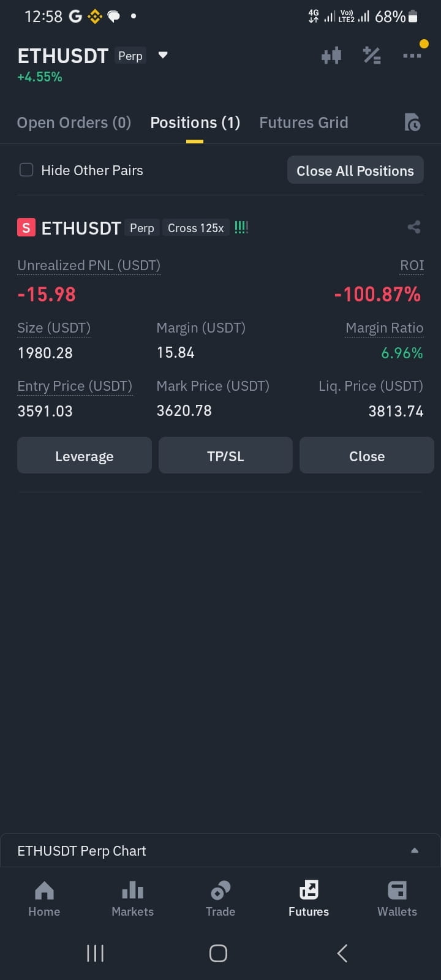Adjust leverage via the Leverage button
Screen dimensions: 441x980
pos(85,456)
